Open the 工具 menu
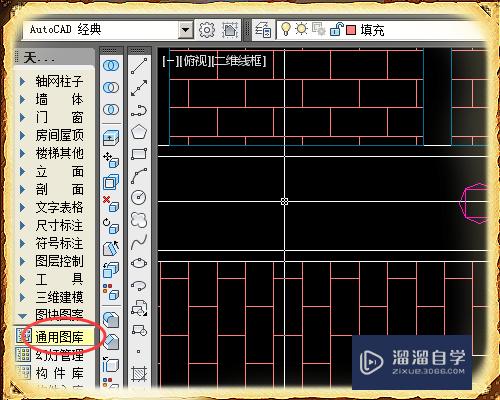 click(59, 279)
